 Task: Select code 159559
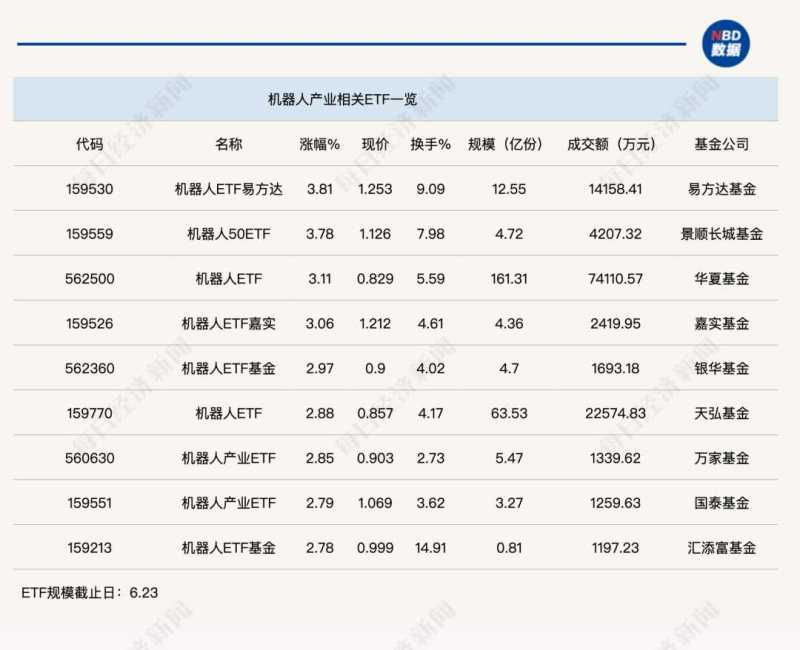89,234
